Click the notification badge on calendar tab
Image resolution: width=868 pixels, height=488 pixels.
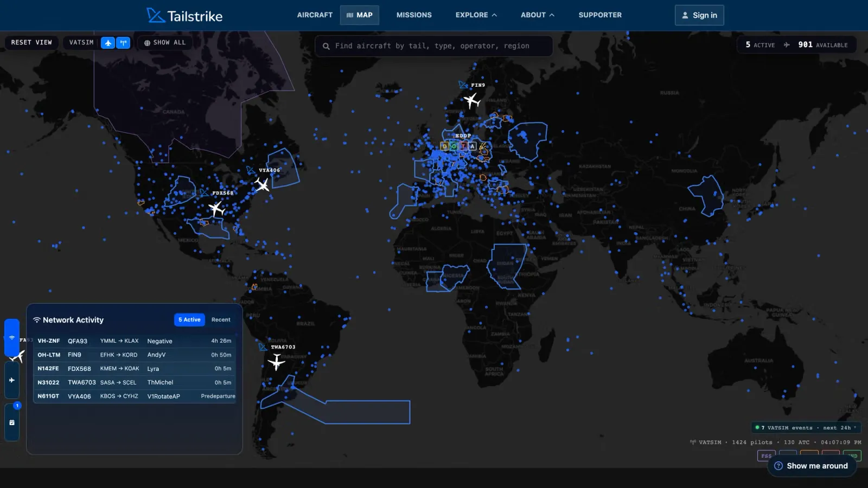point(17,406)
